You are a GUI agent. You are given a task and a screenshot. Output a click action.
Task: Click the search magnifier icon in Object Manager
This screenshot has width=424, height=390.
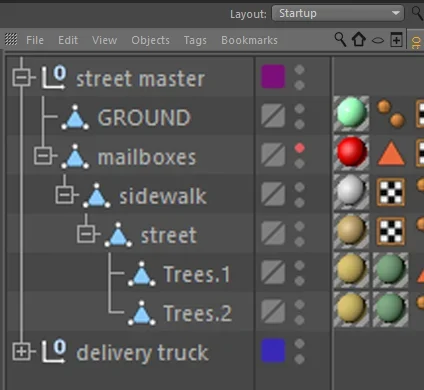340,40
